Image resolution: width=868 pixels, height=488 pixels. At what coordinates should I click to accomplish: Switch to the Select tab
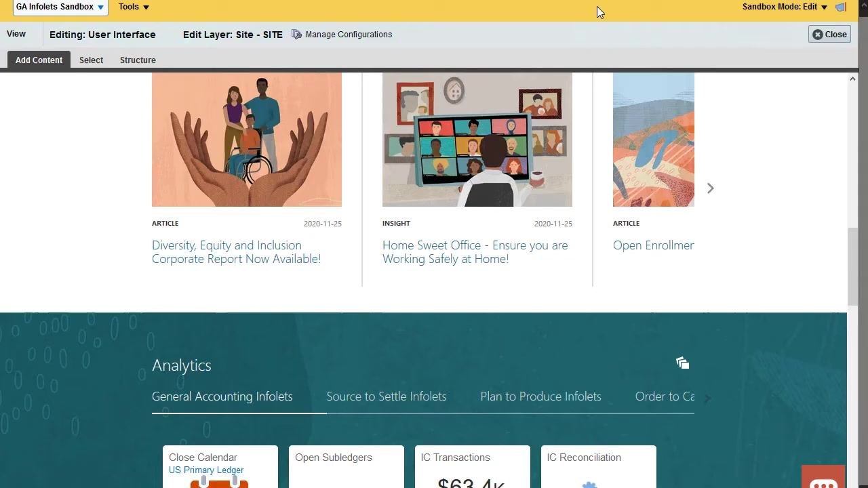91,60
